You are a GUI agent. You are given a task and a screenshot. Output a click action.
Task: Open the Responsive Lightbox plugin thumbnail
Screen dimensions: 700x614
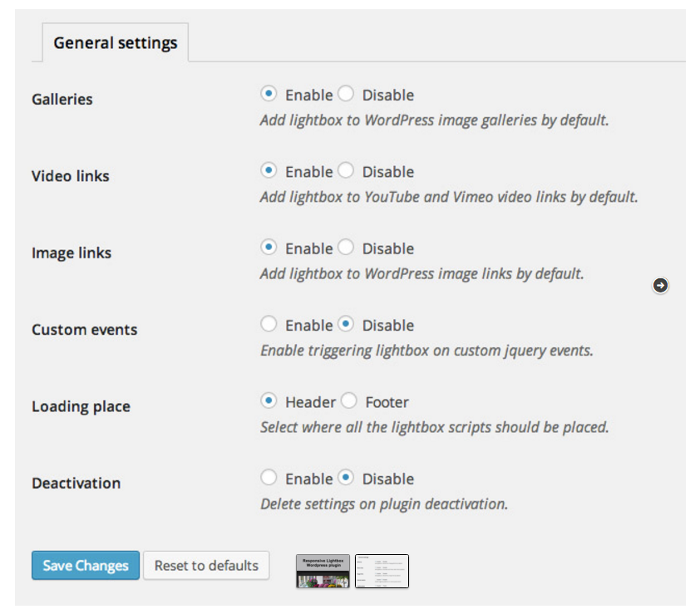323,571
